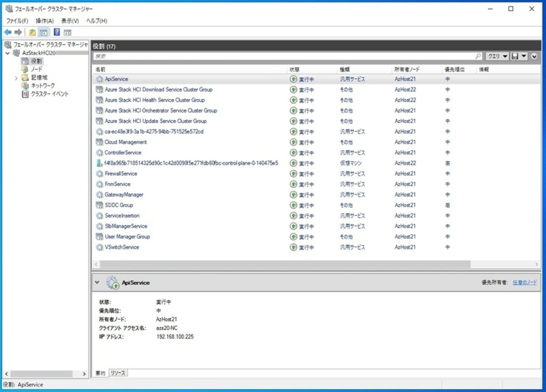Toggle the action pane toolbar icon
Viewport: 546px width, 392px height.
pyautogui.click(x=68, y=32)
